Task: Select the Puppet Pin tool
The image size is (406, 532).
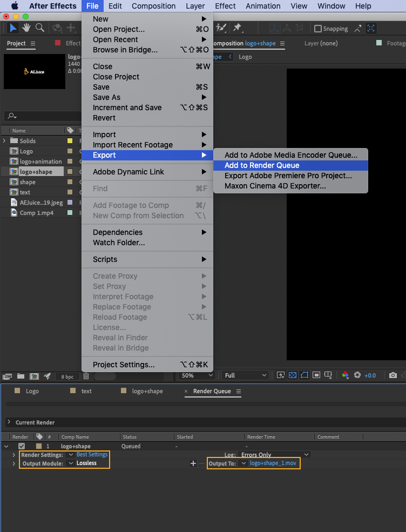Action: click(x=237, y=28)
